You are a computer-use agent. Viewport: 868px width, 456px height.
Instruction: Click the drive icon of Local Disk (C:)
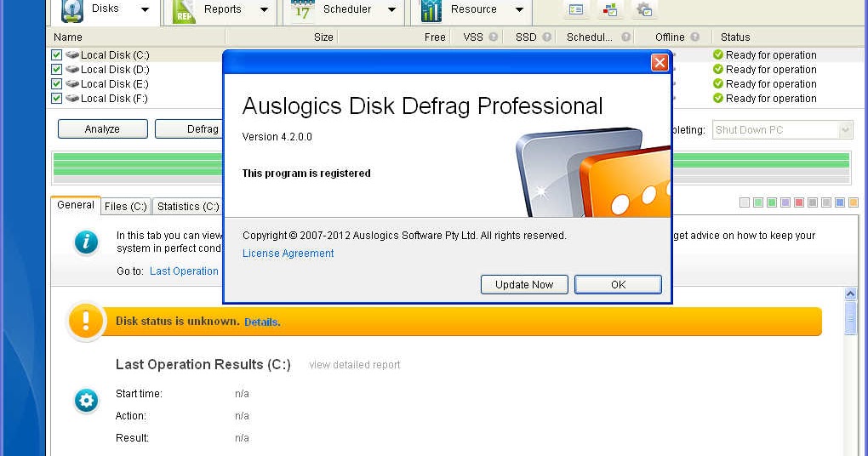[x=72, y=54]
